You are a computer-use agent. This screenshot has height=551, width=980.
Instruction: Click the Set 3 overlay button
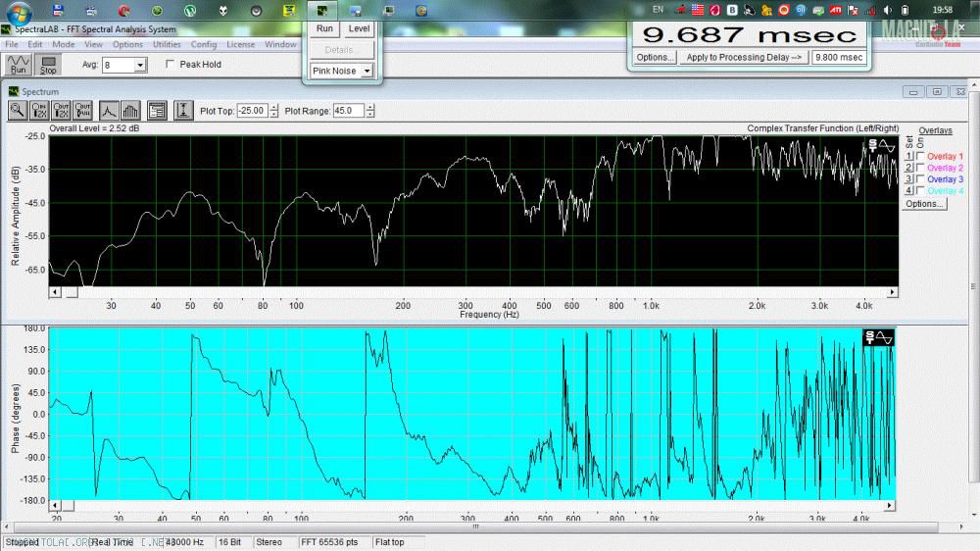(909, 178)
